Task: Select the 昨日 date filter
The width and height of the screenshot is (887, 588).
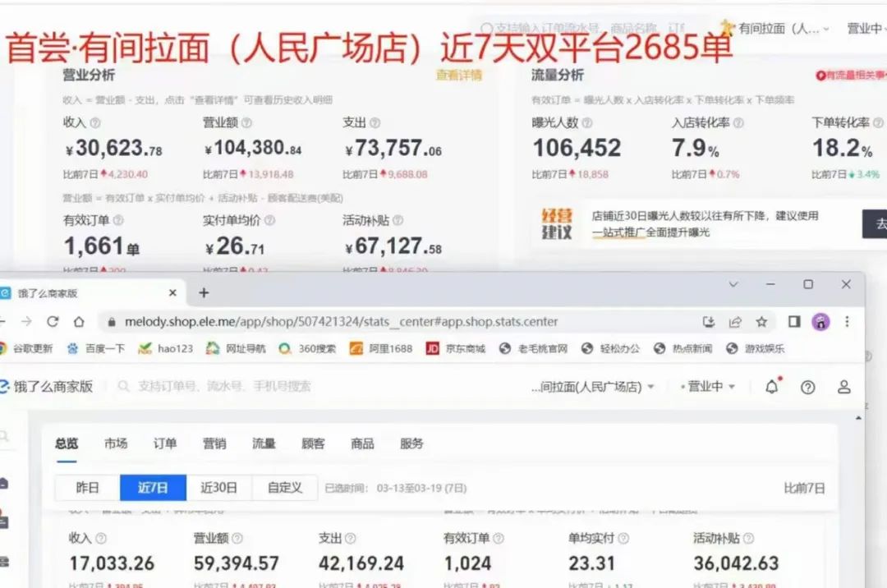Action: (88, 487)
